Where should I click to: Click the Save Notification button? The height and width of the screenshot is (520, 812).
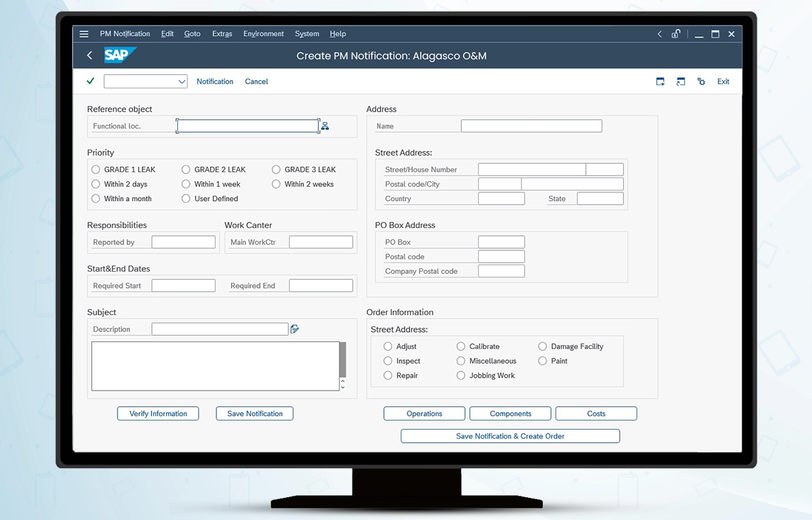[255, 413]
